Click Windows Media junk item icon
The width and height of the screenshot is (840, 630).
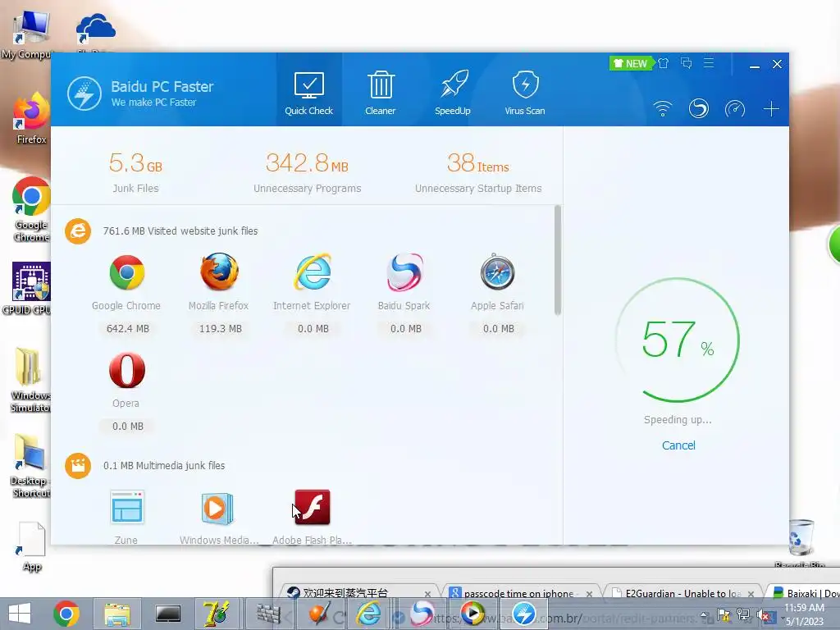217,509
